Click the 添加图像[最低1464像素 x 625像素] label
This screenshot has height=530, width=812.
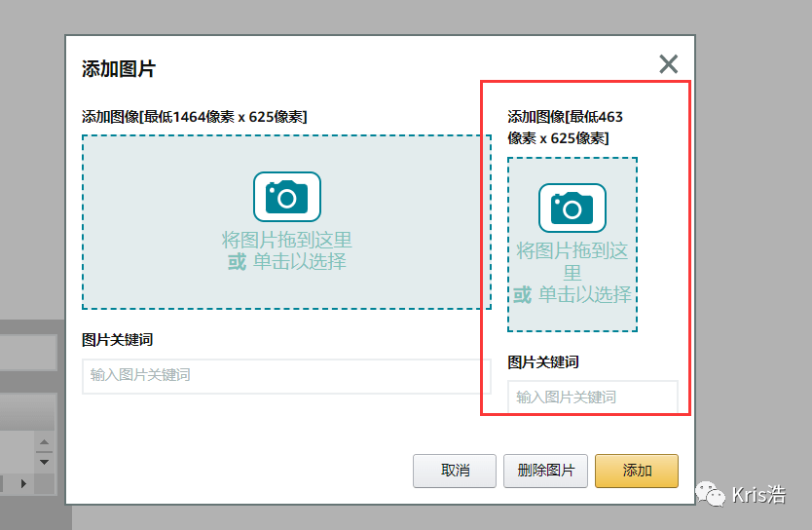click(195, 117)
